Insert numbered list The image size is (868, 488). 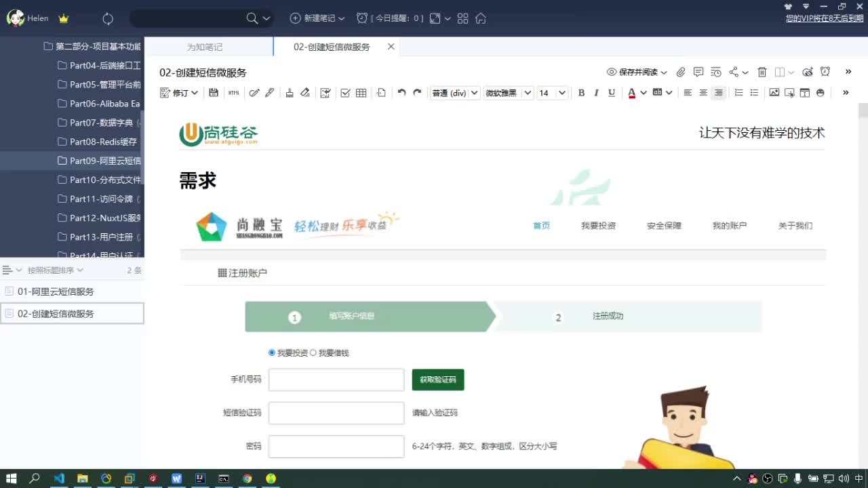tap(739, 93)
